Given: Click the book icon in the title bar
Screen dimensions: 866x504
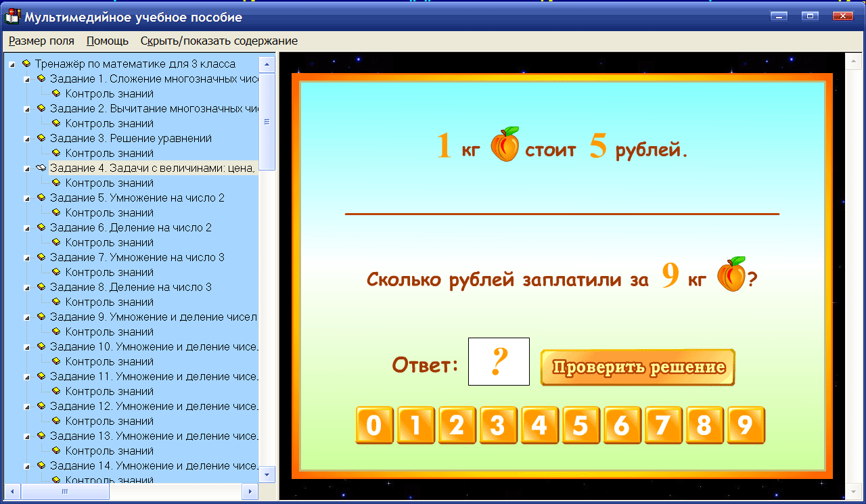Looking at the screenshot, I should (x=12, y=16).
